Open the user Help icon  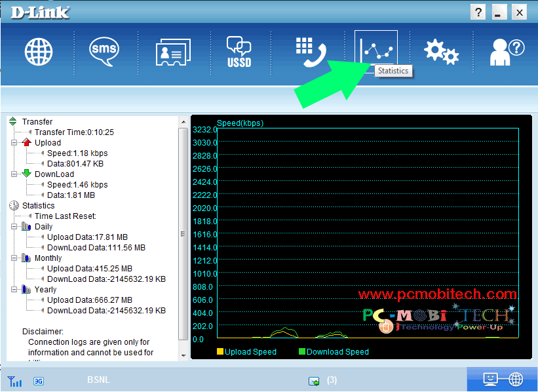507,52
